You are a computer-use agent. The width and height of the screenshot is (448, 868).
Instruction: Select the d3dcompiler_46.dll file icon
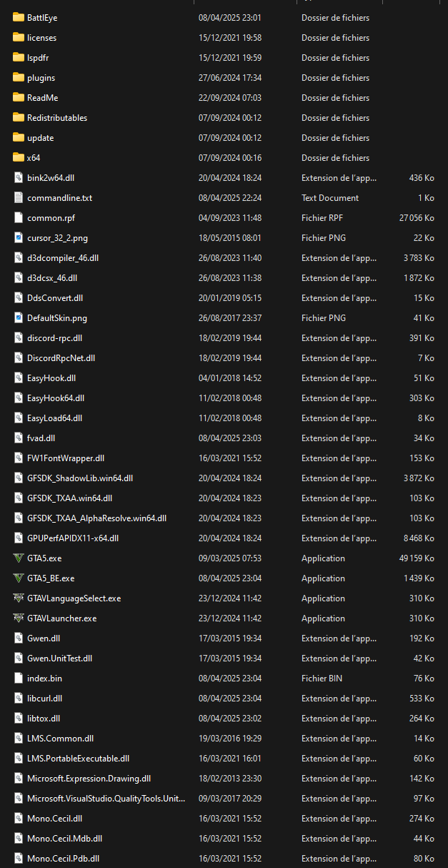tap(19, 257)
